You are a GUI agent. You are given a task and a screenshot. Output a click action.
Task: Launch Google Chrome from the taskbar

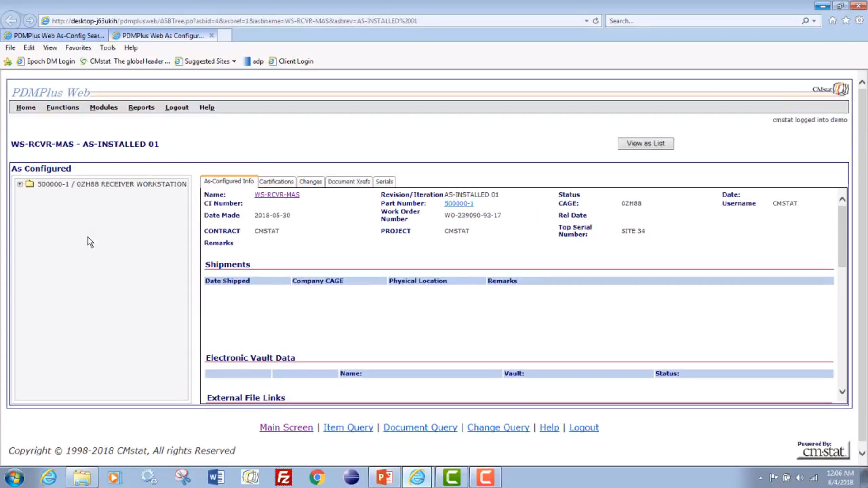[317, 477]
